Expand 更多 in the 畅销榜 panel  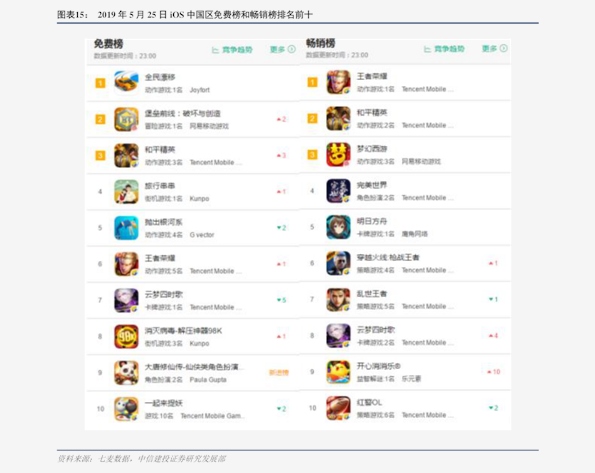(495, 49)
